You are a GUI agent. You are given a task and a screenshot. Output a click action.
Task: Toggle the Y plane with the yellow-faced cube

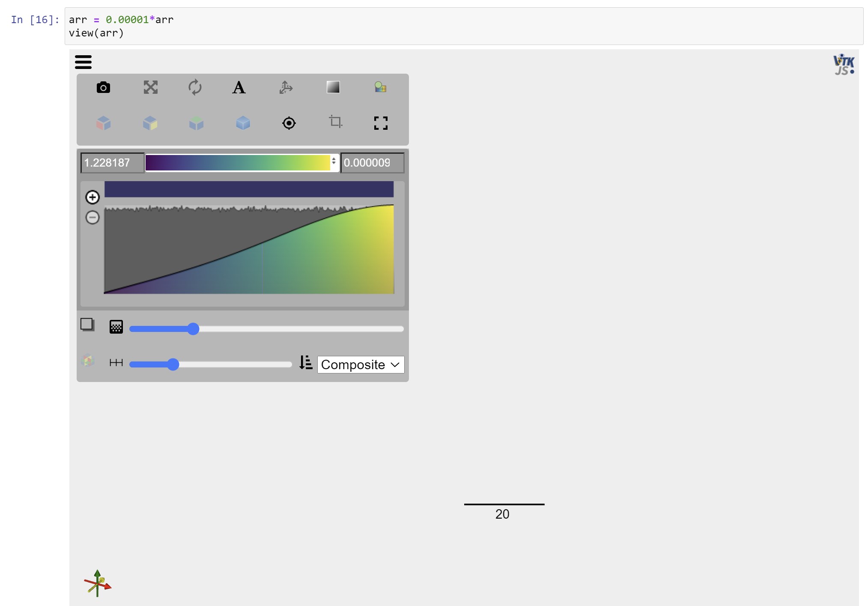pos(150,123)
